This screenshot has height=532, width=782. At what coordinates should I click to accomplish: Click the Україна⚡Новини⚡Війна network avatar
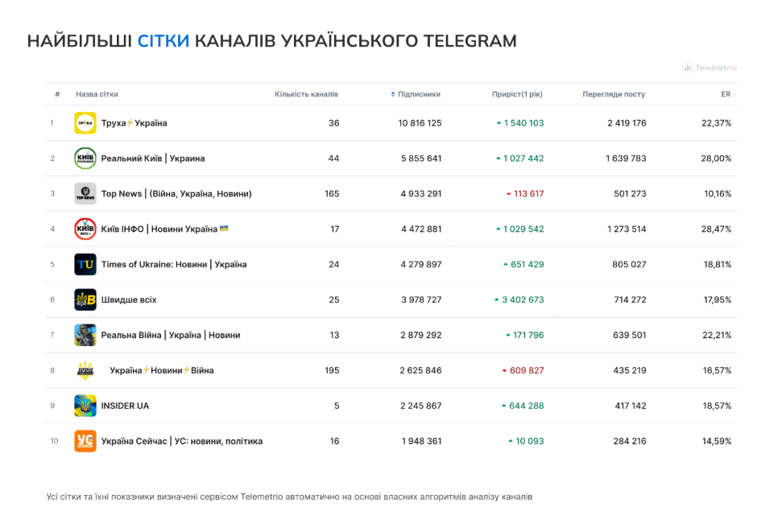[x=85, y=370]
